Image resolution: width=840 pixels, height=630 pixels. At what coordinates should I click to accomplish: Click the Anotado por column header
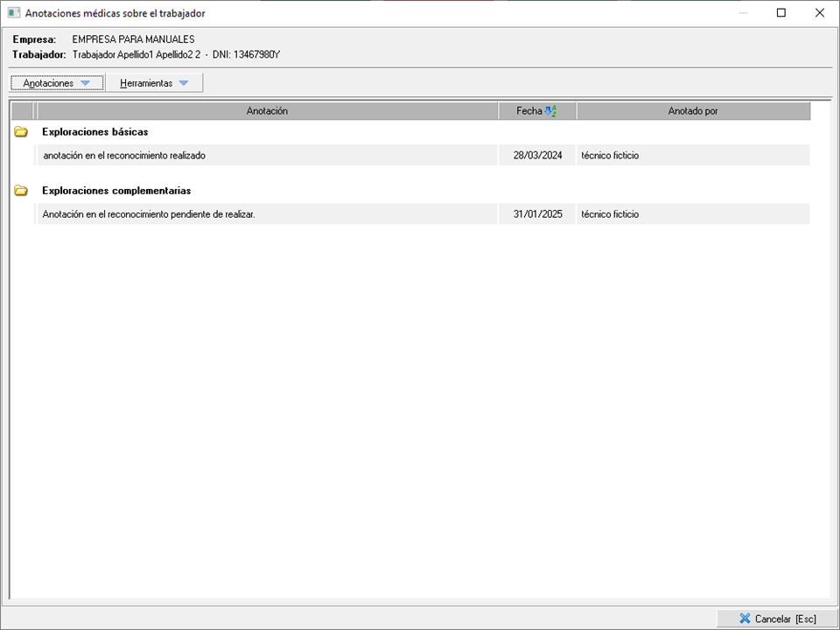[x=693, y=111]
